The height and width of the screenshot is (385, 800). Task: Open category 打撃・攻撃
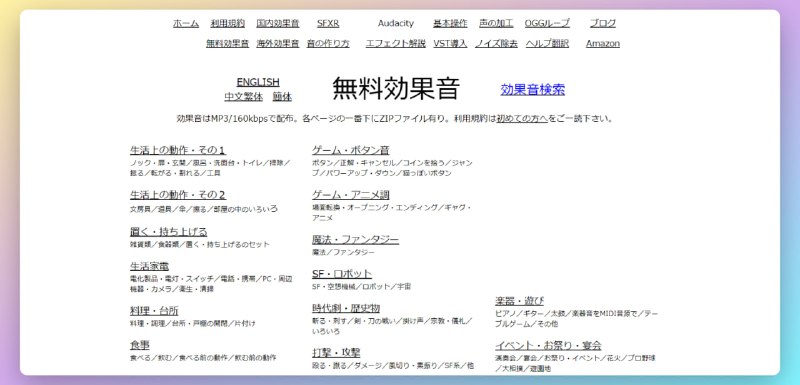[336, 353]
